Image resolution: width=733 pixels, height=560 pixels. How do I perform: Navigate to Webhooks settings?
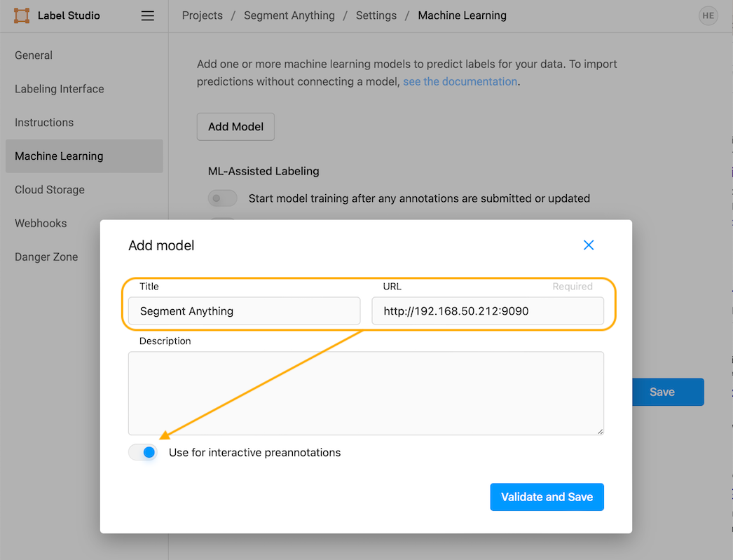tap(41, 224)
